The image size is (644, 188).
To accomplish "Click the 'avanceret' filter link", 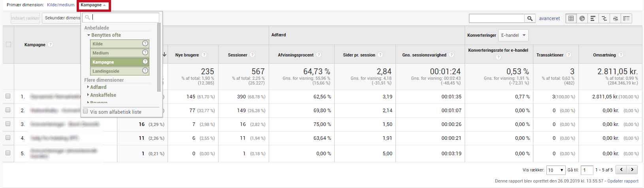I will coord(549,19).
